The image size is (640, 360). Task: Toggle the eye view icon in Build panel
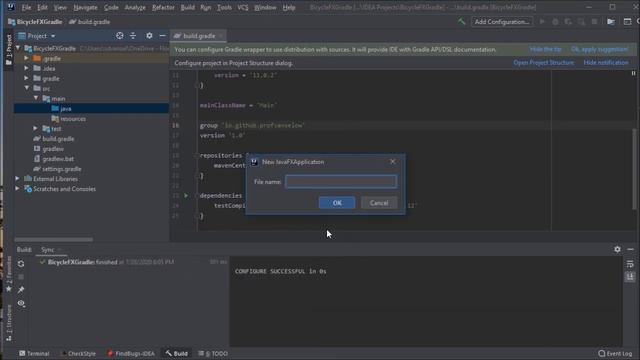coord(21,303)
